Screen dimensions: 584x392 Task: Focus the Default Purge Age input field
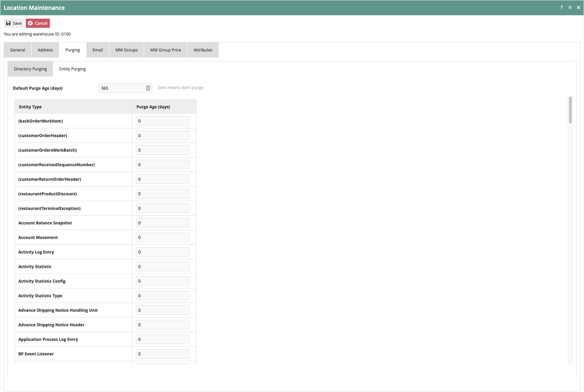click(x=125, y=88)
